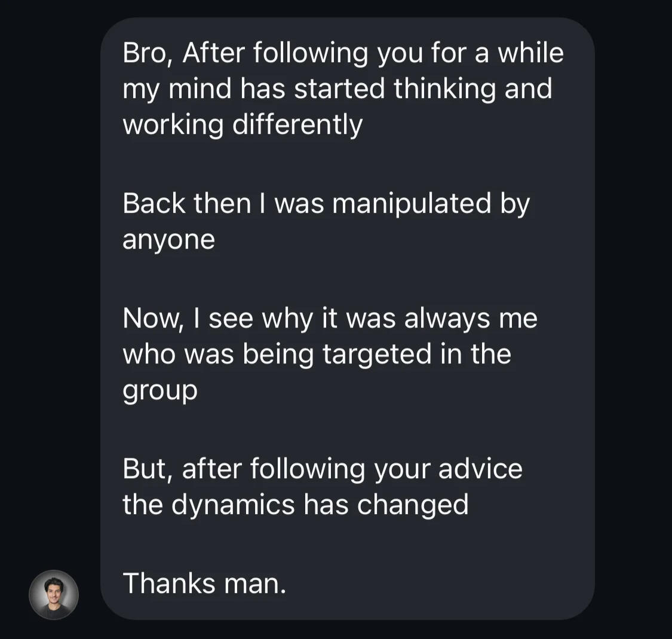Tap the word 'anyone' closing the second paragraph

pyautogui.click(x=169, y=239)
